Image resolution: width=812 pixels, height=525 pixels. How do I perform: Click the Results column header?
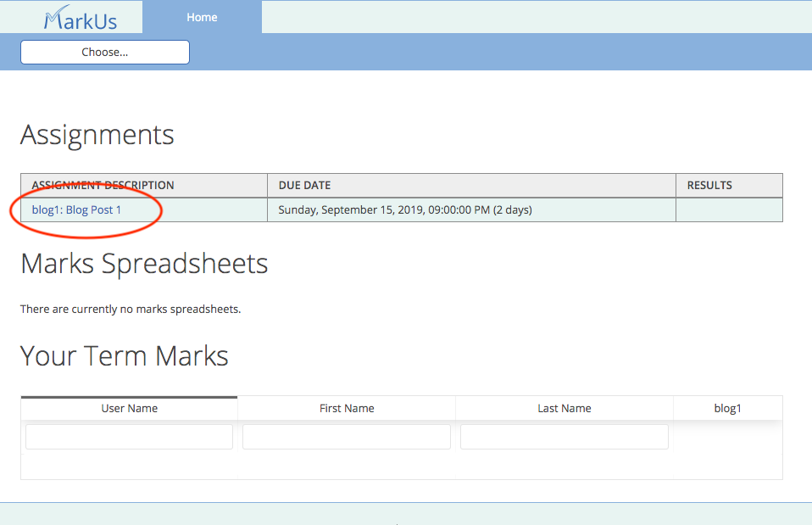[729, 186]
